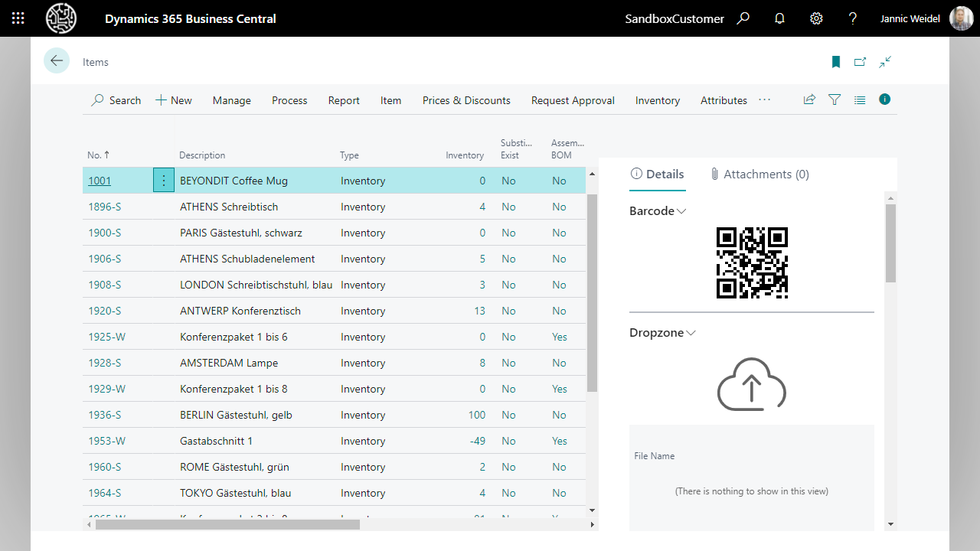The width and height of the screenshot is (980, 551).
Task: Open the app launcher waffle icon
Action: (x=18, y=18)
